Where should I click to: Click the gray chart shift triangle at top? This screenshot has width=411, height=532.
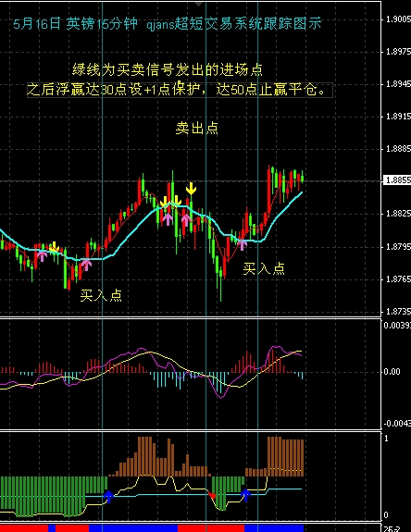(199, 4)
